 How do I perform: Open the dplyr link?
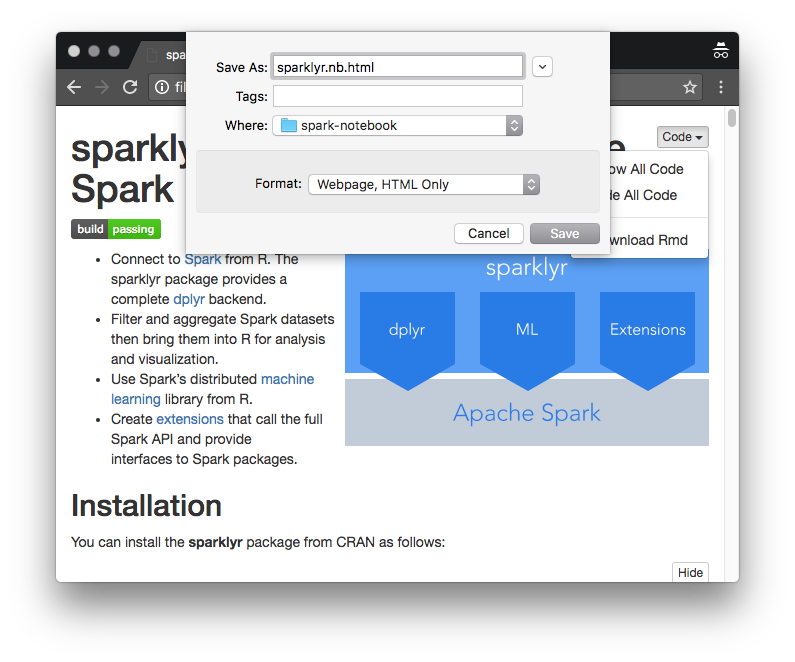click(189, 299)
